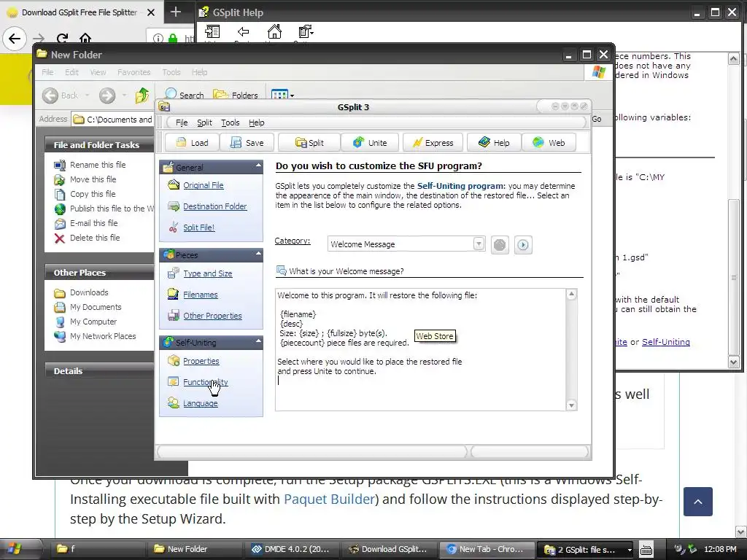Open the Language settings link

201,402
